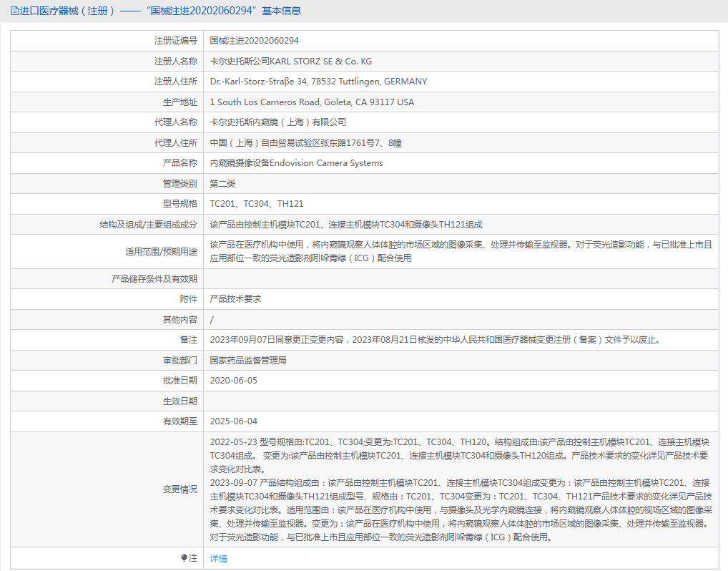The height and width of the screenshot is (571, 728).
Task: Select the remark text about 2023年09月07日 correction
Action: point(435,340)
